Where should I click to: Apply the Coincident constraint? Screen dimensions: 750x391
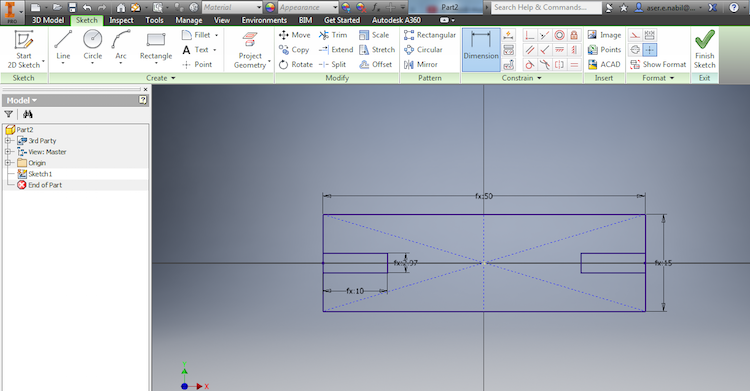point(529,35)
